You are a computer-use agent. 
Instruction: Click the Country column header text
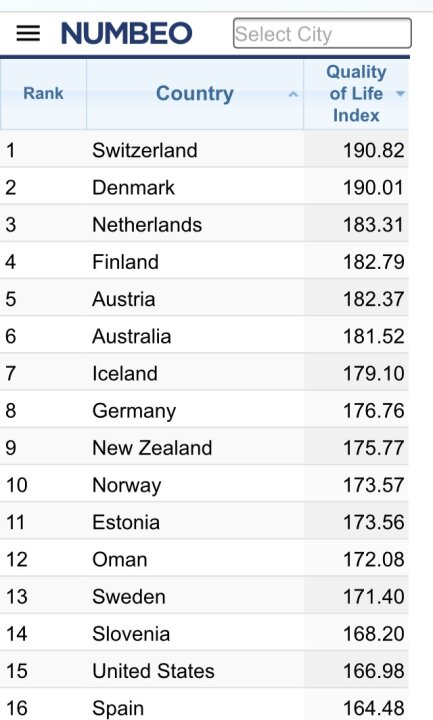click(x=195, y=94)
